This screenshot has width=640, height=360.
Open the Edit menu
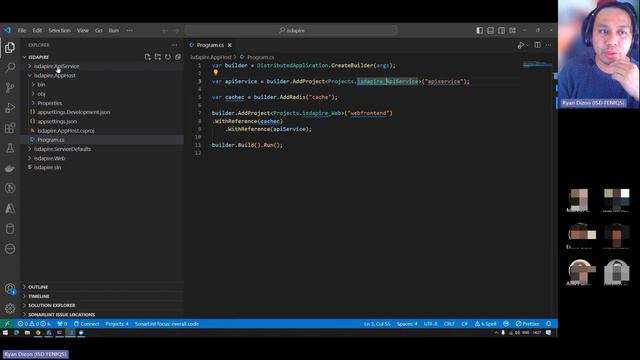[37, 31]
